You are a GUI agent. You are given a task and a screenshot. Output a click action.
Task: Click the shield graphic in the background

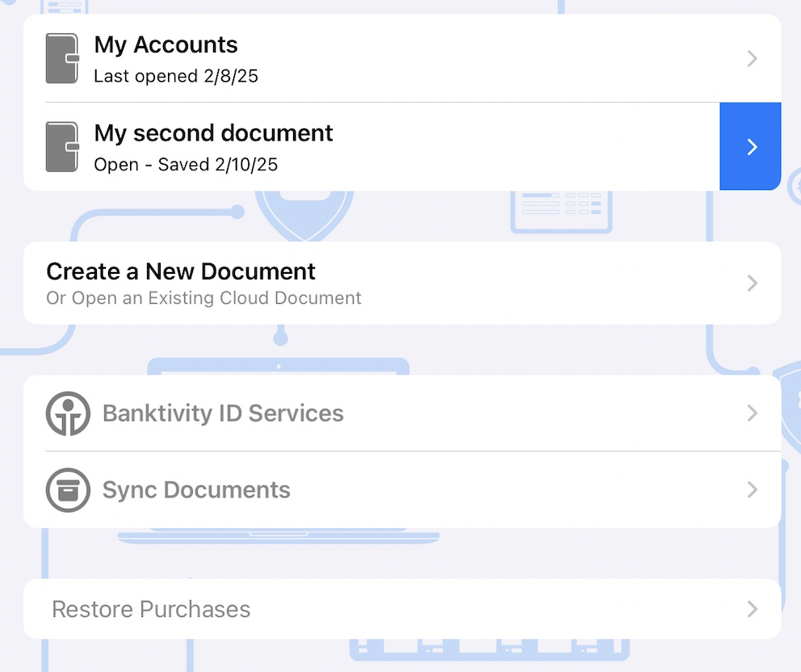[x=304, y=216]
